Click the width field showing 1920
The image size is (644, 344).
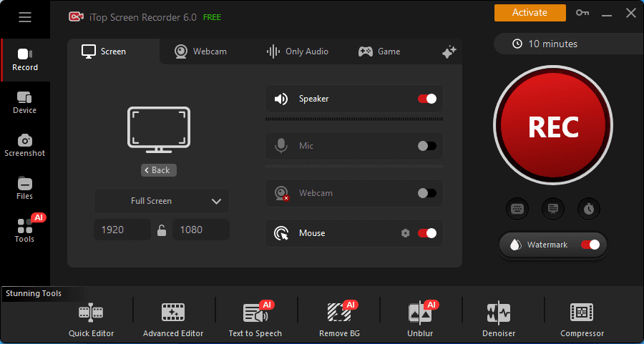tap(122, 230)
